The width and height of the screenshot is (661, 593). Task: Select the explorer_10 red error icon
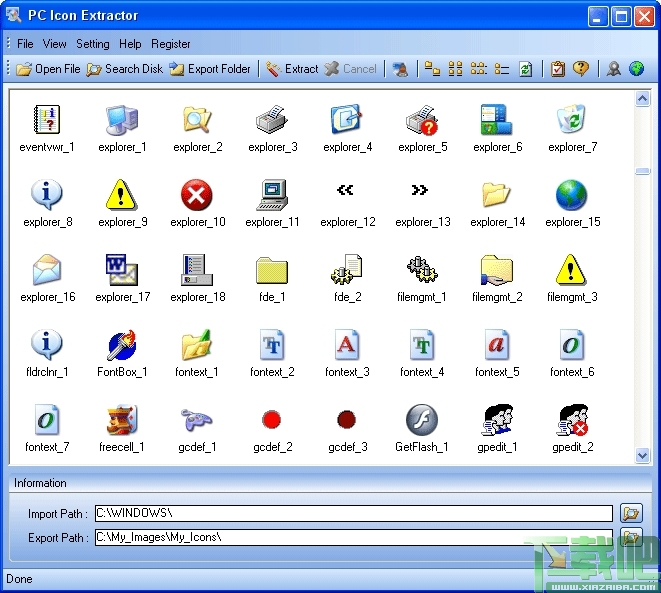point(196,195)
